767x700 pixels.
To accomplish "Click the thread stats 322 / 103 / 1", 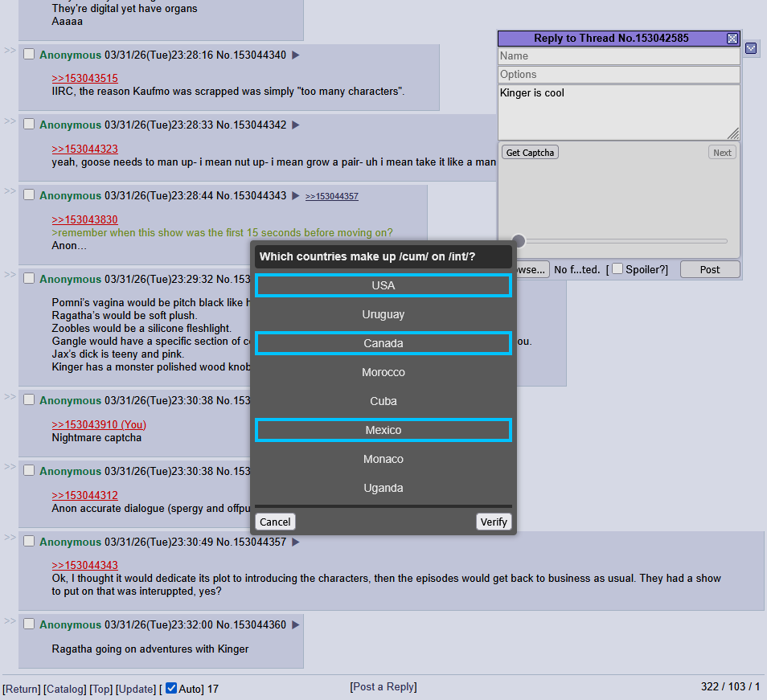I will coord(730,686).
